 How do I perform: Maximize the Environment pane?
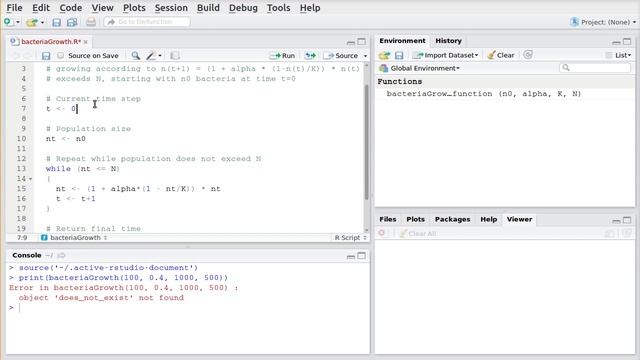click(x=627, y=42)
